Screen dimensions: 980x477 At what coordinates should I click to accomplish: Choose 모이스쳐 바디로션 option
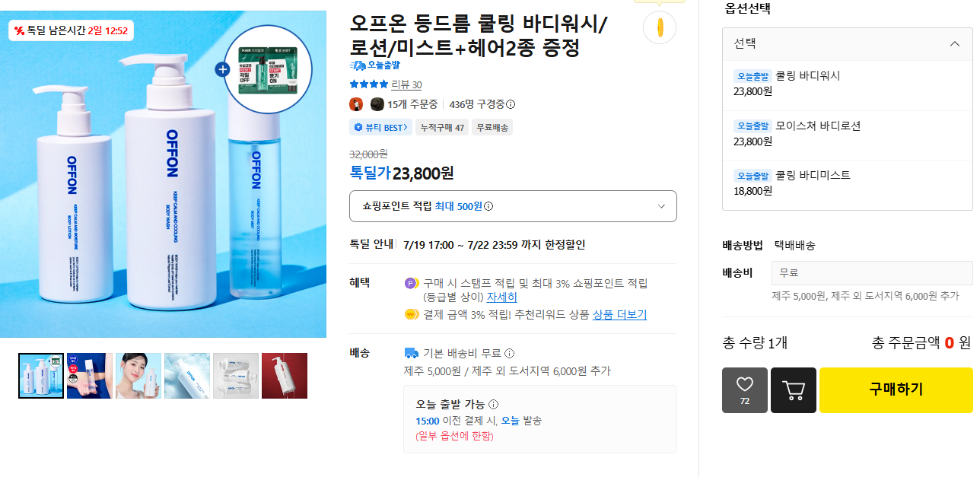[848, 135]
